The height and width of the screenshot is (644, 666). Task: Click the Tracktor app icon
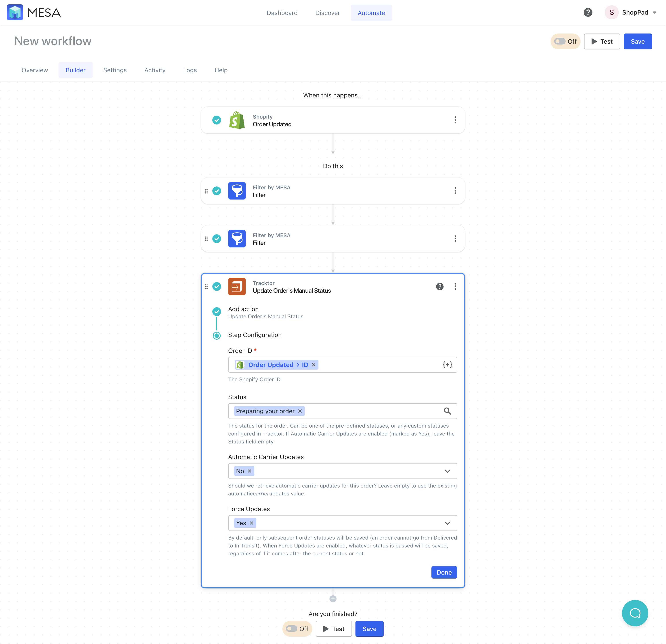coord(237,287)
